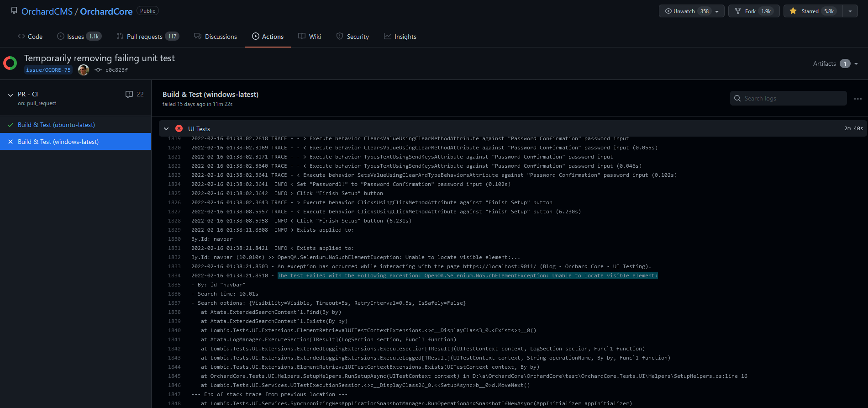Click the workflow title Temporarily removing failing unit test

(x=100, y=58)
